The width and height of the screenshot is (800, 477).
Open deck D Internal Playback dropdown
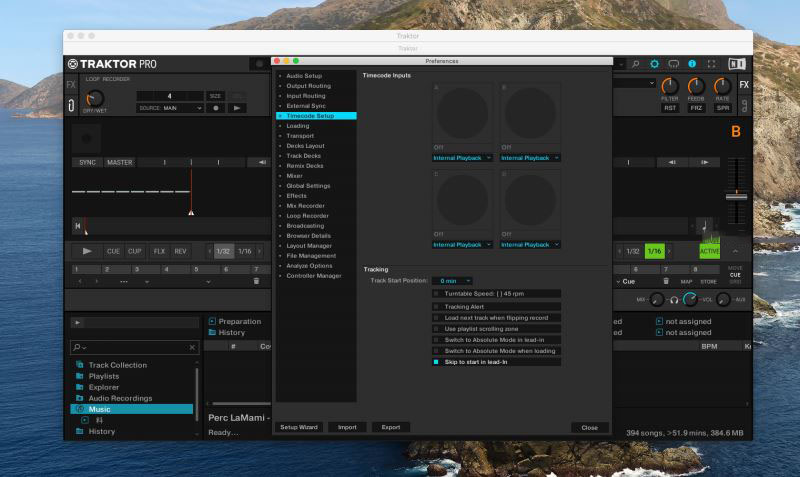pyautogui.click(x=530, y=245)
